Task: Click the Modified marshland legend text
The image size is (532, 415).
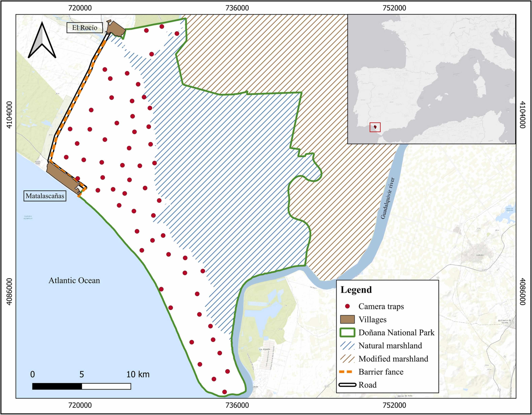Action: pos(393,359)
